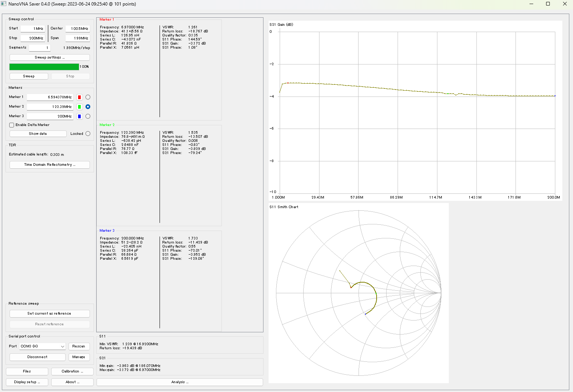Click the Marker 3 heading in readout panel

(107, 231)
